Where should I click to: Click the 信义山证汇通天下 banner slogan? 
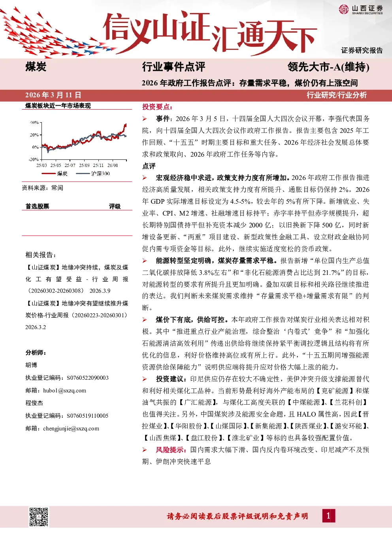[209, 34]
